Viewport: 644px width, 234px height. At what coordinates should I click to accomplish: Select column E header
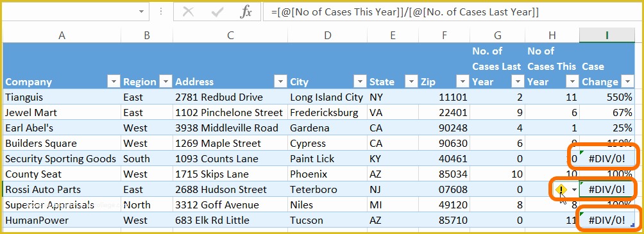pos(393,35)
